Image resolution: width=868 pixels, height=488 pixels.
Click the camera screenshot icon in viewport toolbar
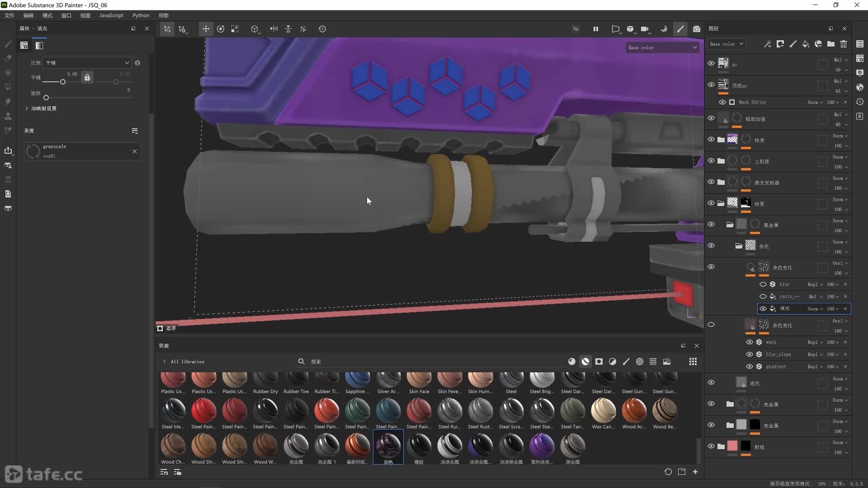pos(697,29)
